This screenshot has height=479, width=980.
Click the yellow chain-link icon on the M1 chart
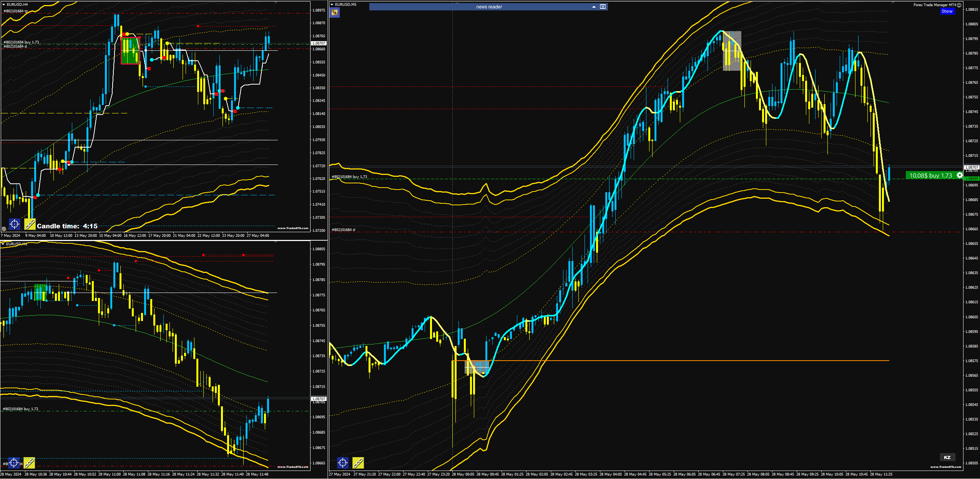29,462
